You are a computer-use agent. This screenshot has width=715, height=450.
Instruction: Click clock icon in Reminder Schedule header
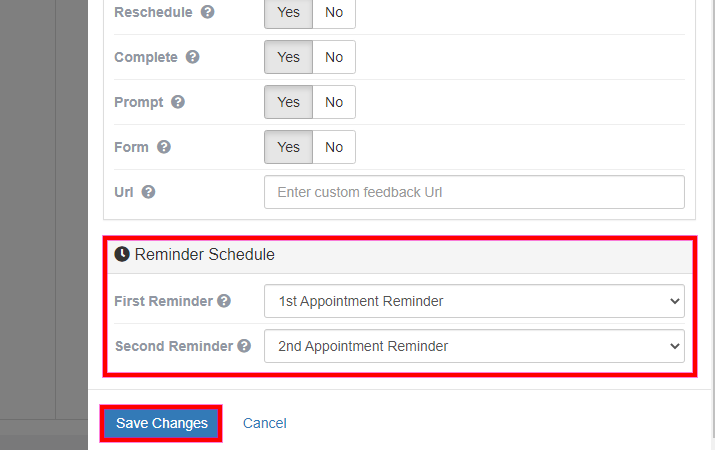[122, 255]
